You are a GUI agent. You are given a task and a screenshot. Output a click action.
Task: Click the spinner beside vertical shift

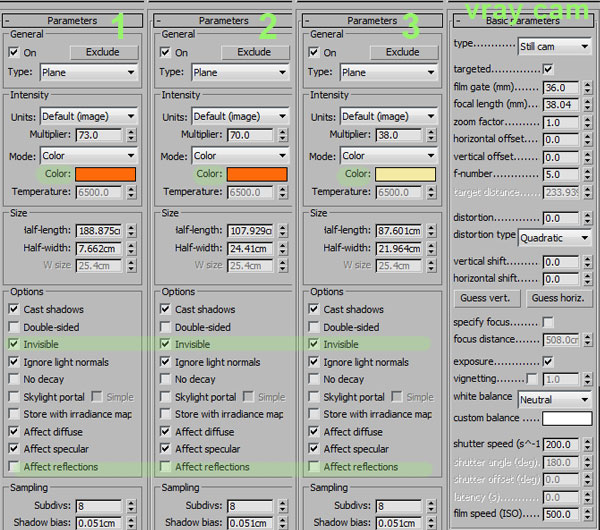coord(588,262)
